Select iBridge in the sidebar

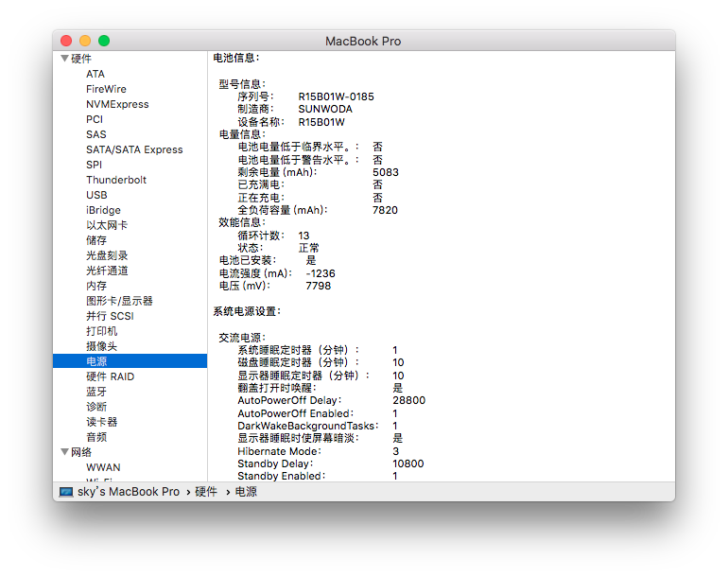pos(104,210)
